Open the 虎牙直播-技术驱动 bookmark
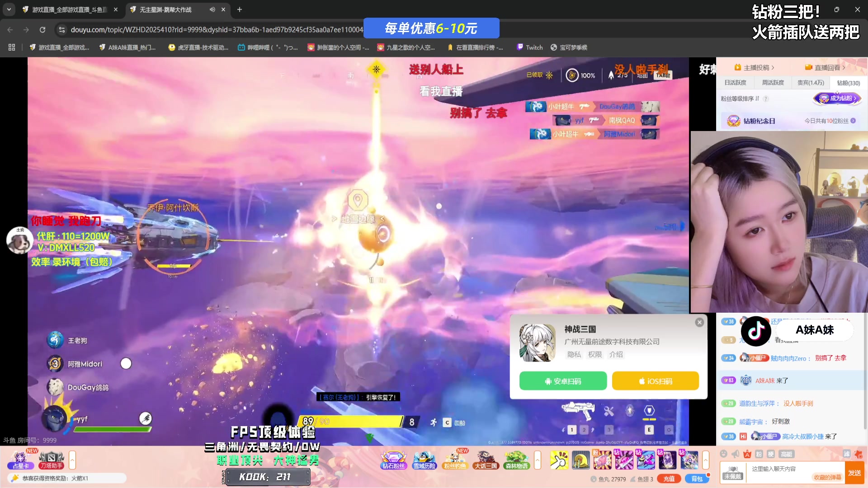Screen dimensions: 868x488 pyautogui.click(x=198, y=47)
